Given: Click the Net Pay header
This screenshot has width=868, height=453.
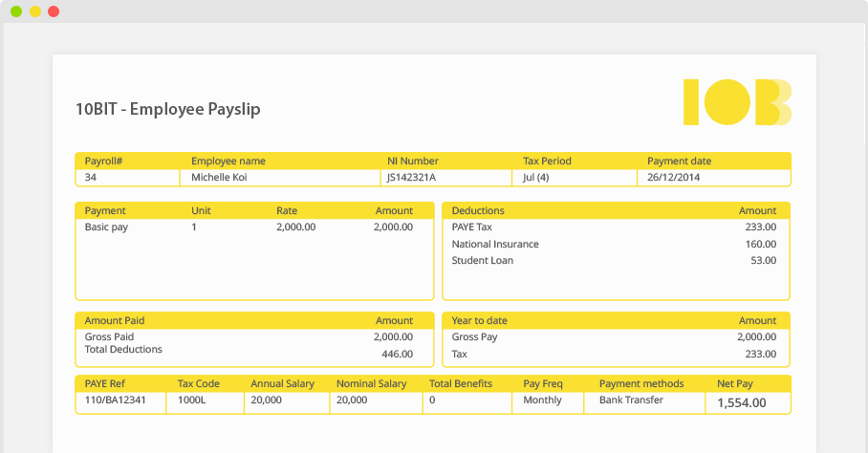Looking at the screenshot, I should click(x=734, y=383).
